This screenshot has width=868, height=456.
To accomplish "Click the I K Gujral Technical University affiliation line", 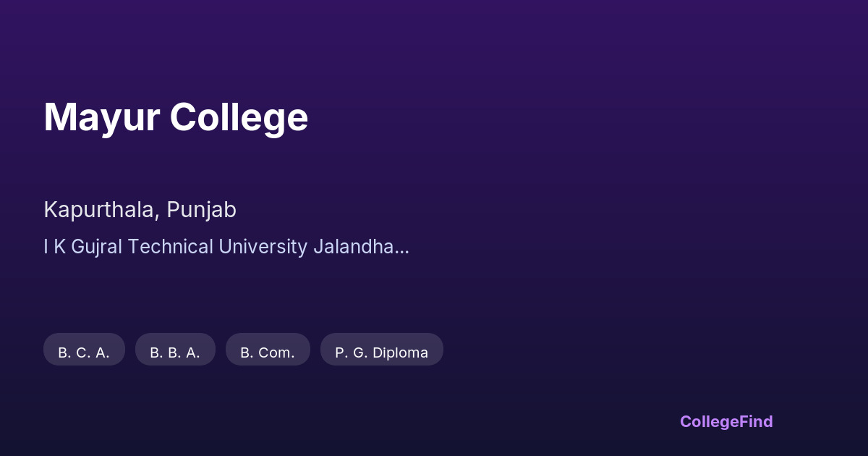I will pyautogui.click(x=226, y=247).
